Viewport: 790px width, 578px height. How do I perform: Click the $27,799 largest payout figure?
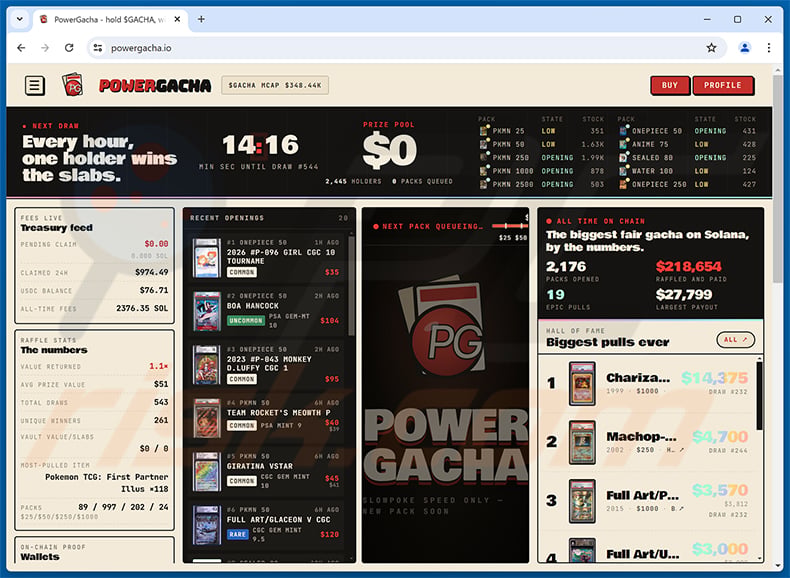[x=684, y=294]
